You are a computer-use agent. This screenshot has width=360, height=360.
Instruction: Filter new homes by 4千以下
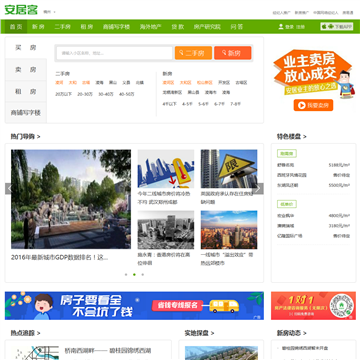(169, 104)
